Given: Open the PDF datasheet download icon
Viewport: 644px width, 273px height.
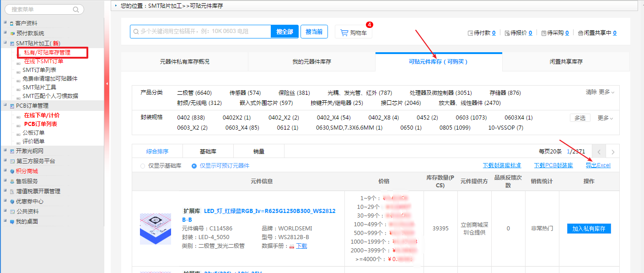Looking at the screenshot, I should tap(292, 246).
